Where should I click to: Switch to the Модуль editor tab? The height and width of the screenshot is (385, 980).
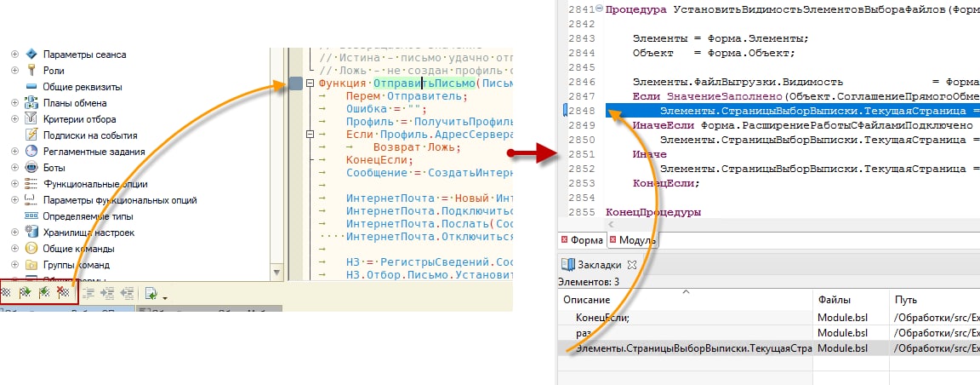631,240
